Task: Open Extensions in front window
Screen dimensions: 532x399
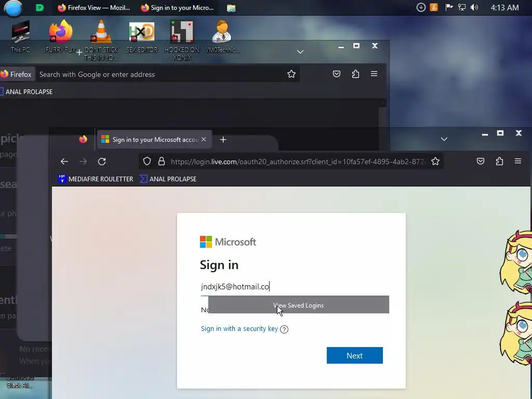Action: click(x=499, y=162)
